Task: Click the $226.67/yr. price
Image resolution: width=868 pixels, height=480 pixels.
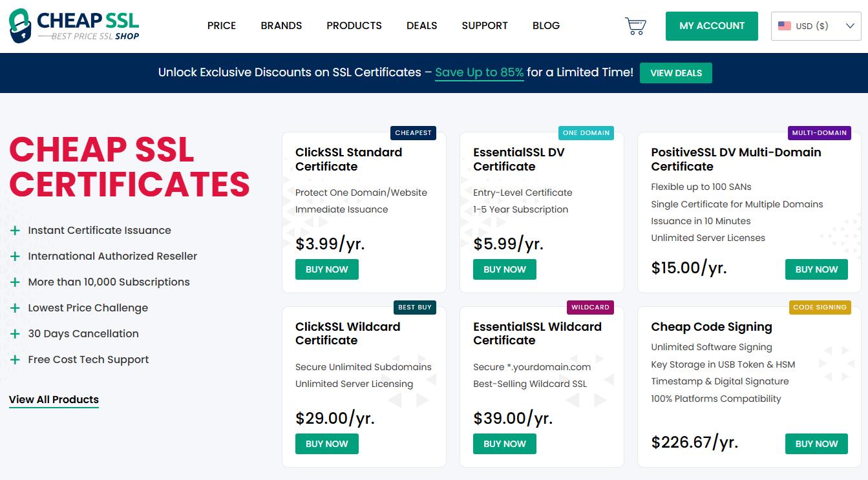Action: tap(695, 443)
